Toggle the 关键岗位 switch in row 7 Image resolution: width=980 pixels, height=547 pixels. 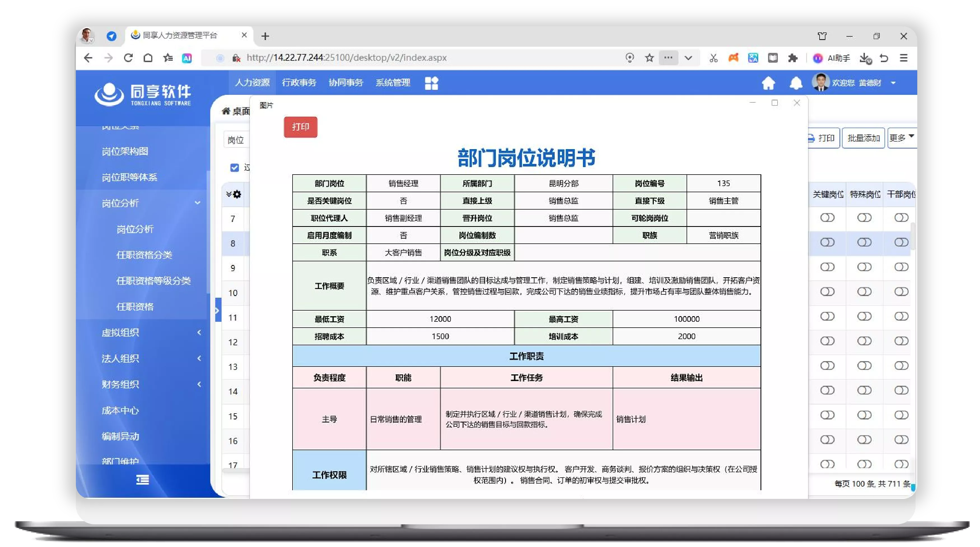827,217
